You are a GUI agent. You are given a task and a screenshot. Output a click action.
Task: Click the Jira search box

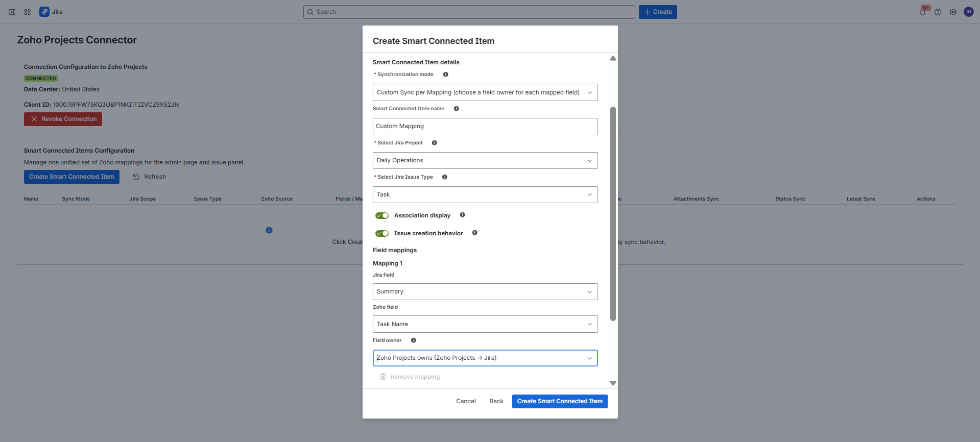click(469, 12)
